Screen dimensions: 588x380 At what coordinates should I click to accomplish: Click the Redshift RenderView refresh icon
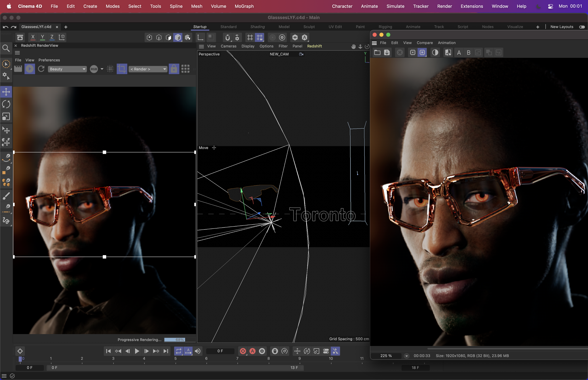[41, 69]
